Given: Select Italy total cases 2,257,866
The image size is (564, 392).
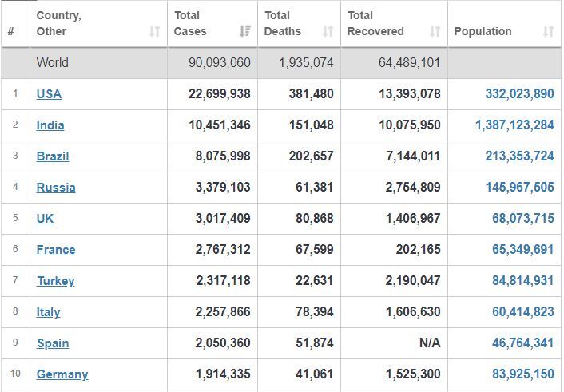Looking at the screenshot, I should 223,312.
